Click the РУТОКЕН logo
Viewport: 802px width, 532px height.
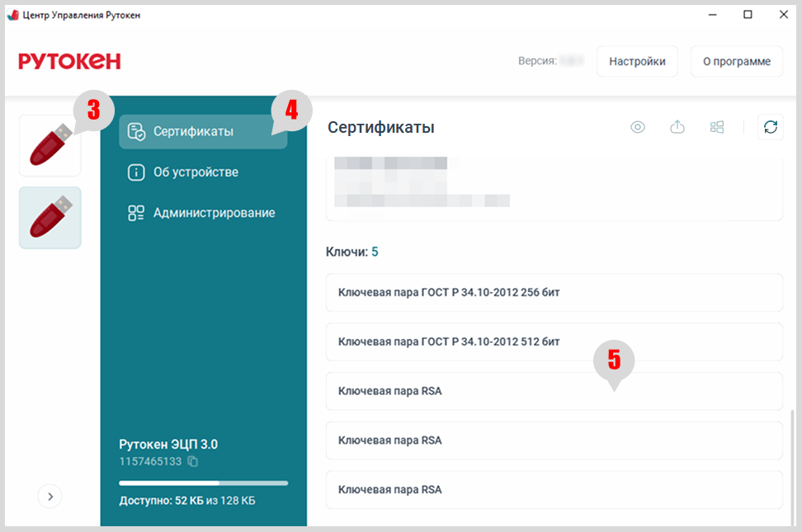coord(69,61)
